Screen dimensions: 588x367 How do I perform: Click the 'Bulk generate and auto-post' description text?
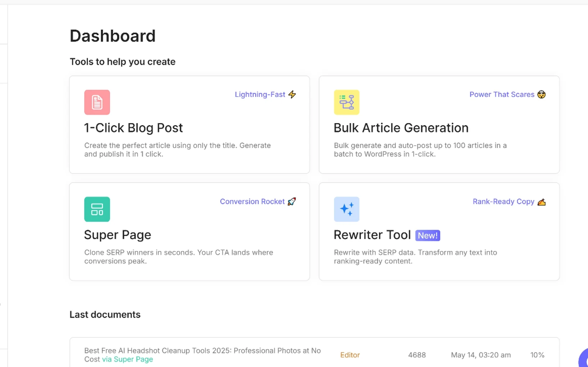(420, 150)
